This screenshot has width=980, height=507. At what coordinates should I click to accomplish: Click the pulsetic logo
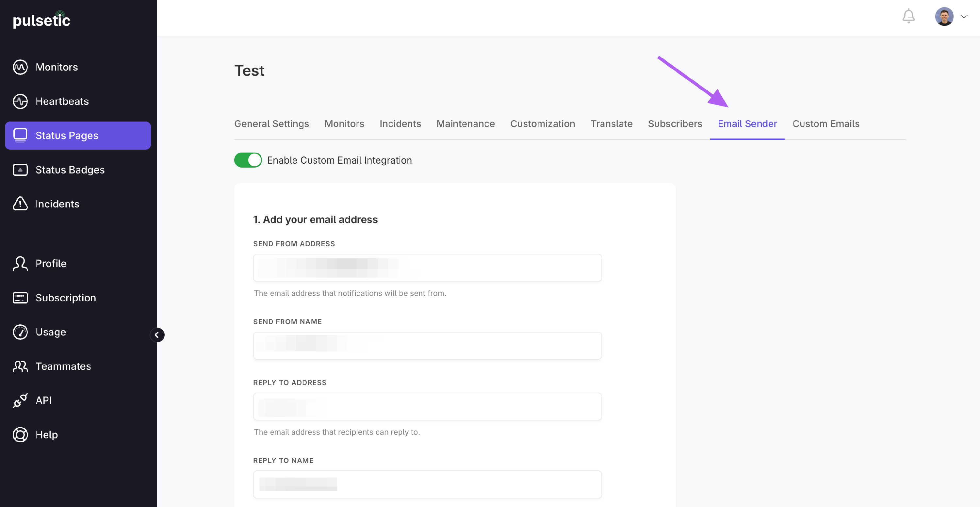click(41, 20)
